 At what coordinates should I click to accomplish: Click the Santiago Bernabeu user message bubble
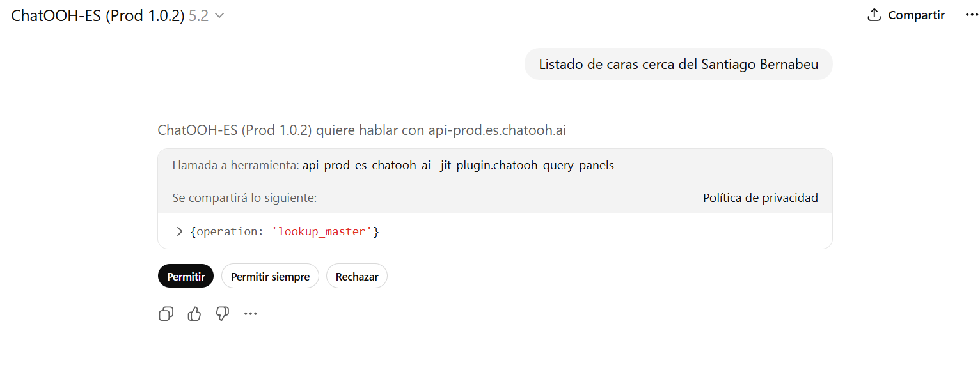pyautogui.click(x=678, y=64)
